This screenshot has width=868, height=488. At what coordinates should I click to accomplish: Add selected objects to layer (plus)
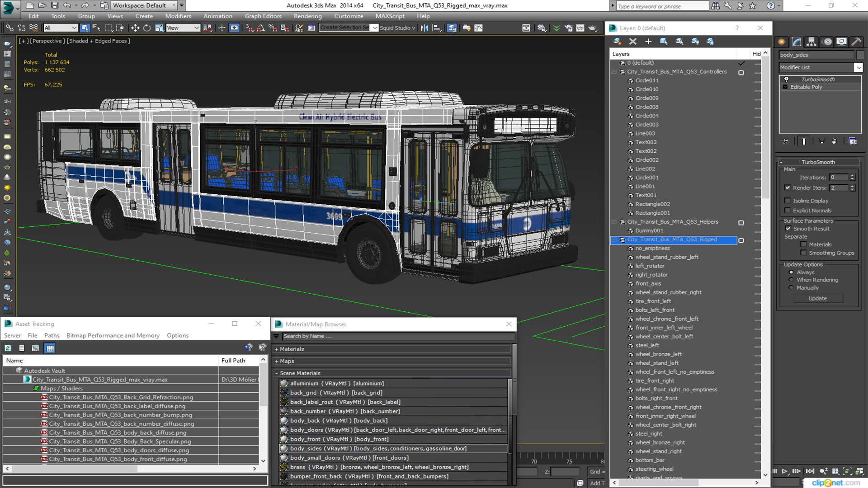click(648, 41)
